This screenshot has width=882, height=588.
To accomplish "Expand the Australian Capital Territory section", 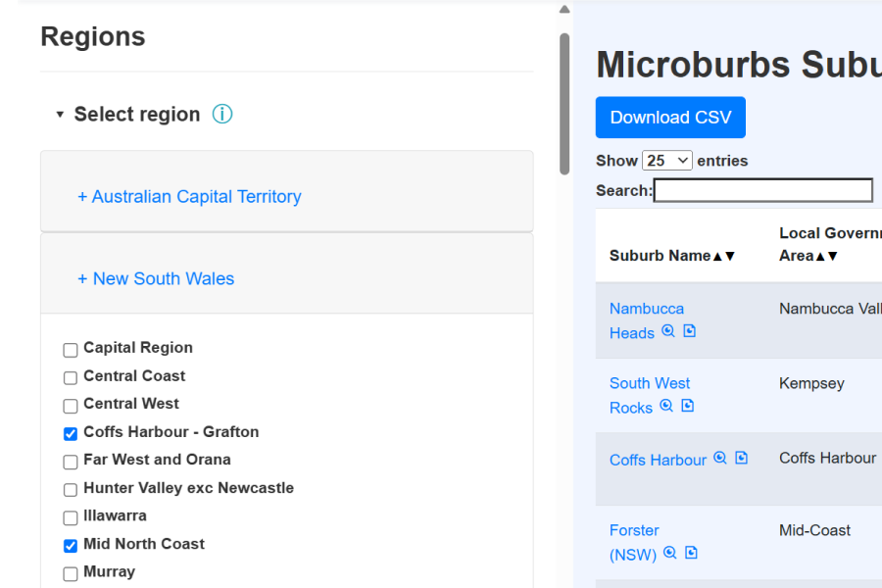I will tap(189, 197).
